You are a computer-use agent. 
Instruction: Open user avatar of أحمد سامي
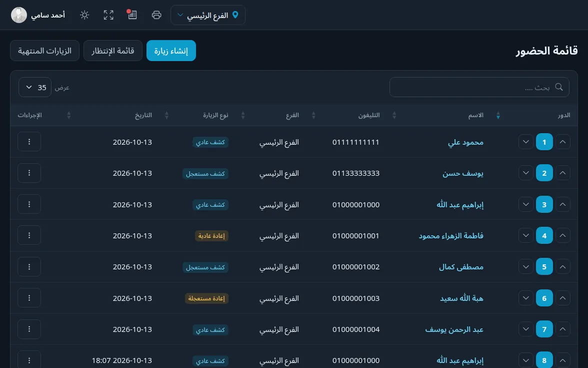19,15
